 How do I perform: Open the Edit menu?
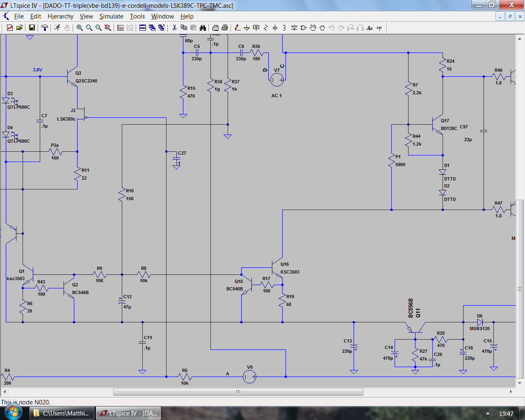click(36, 16)
